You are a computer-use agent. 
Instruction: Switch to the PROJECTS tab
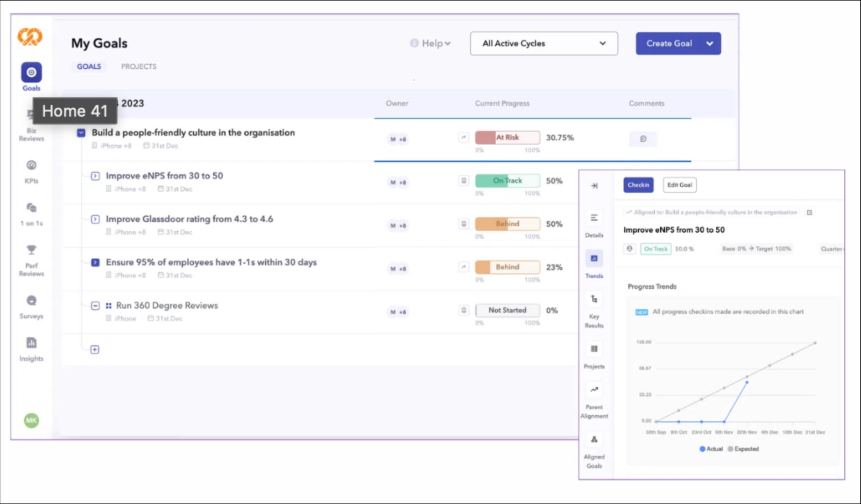tap(138, 66)
